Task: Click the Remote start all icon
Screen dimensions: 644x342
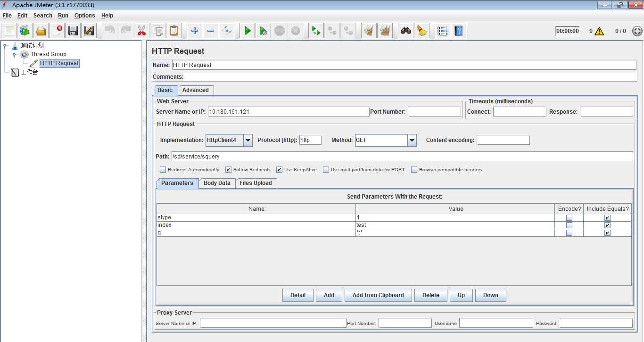Action: (x=316, y=31)
